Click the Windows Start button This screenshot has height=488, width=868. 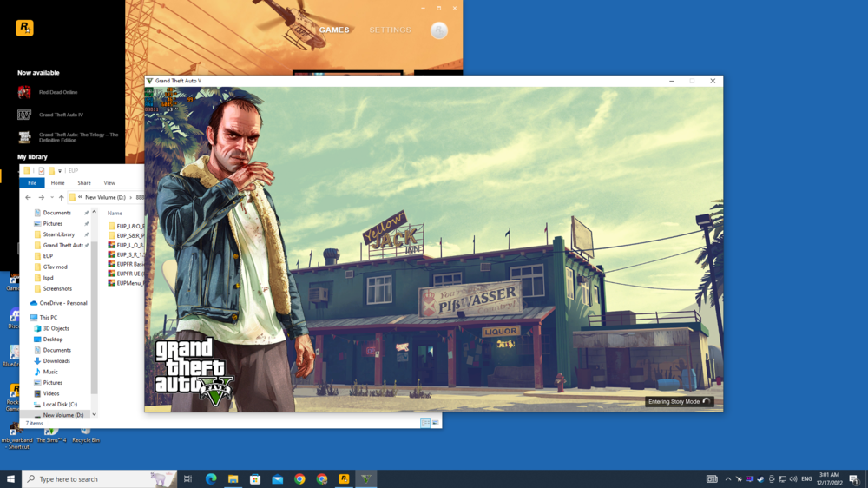click(x=10, y=479)
